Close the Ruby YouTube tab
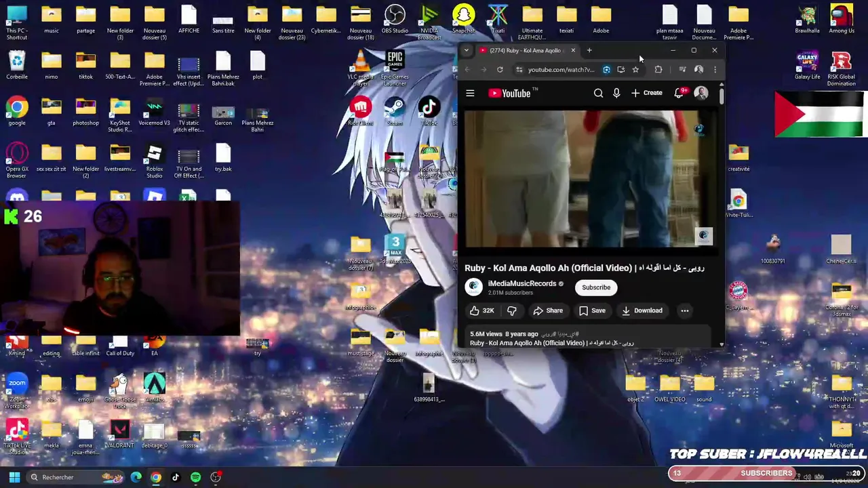The width and height of the screenshot is (868, 488). [x=573, y=50]
